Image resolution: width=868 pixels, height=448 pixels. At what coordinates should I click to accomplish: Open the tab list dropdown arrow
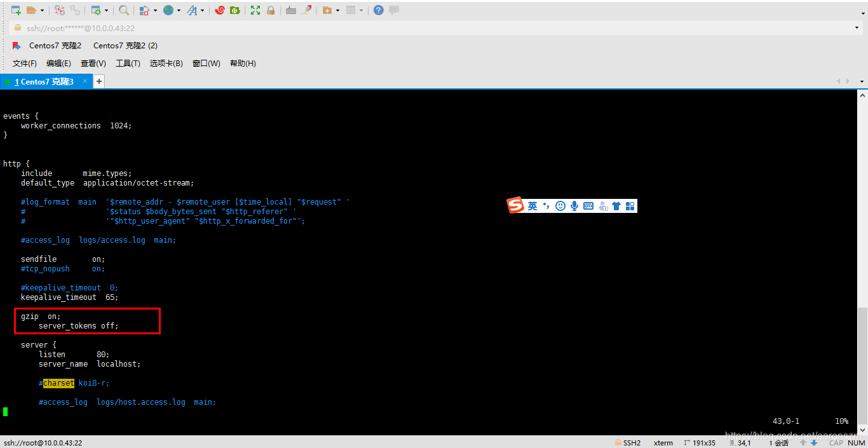tap(862, 81)
